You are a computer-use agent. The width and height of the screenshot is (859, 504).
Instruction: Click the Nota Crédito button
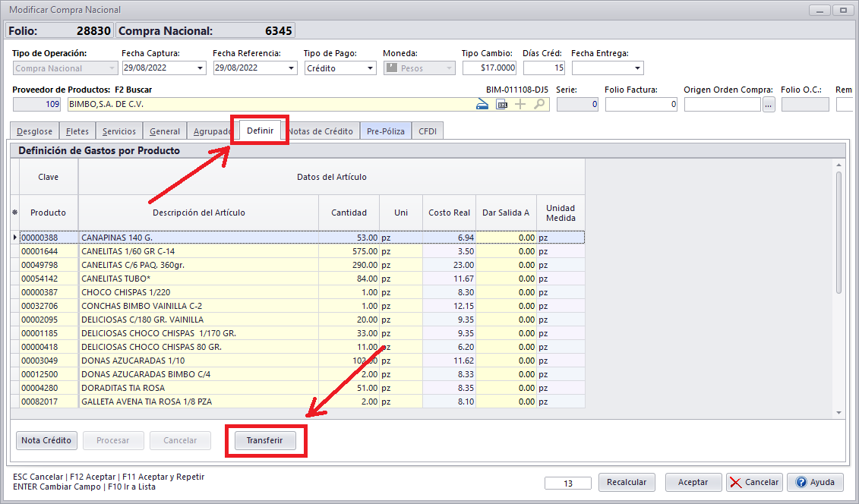pyautogui.click(x=46, y=440)
